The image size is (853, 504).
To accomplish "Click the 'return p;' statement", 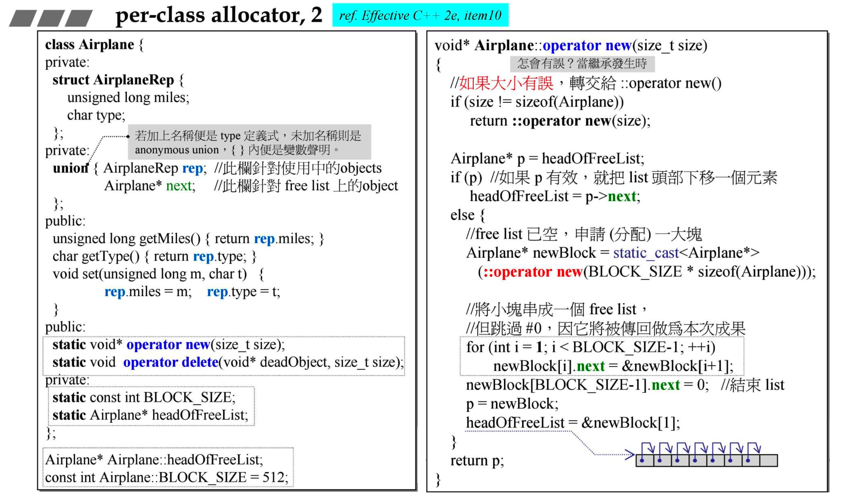I will coord(477,461).
